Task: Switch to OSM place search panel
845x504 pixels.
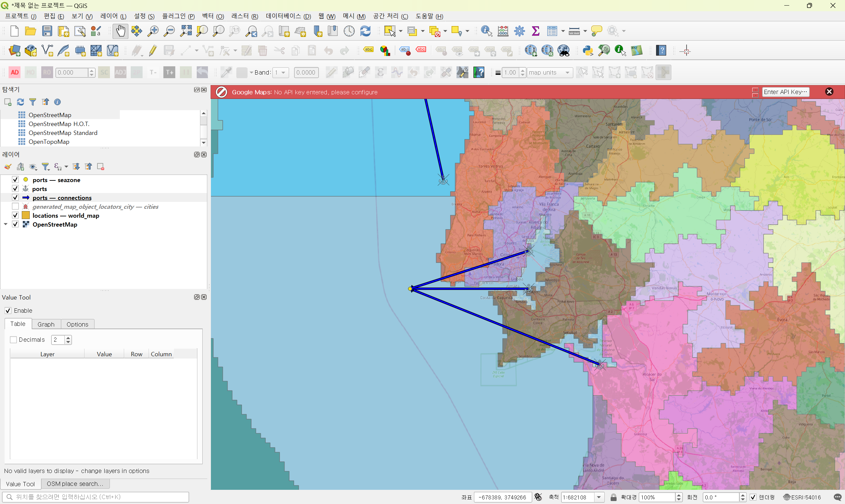Action: tap(75, 484)
